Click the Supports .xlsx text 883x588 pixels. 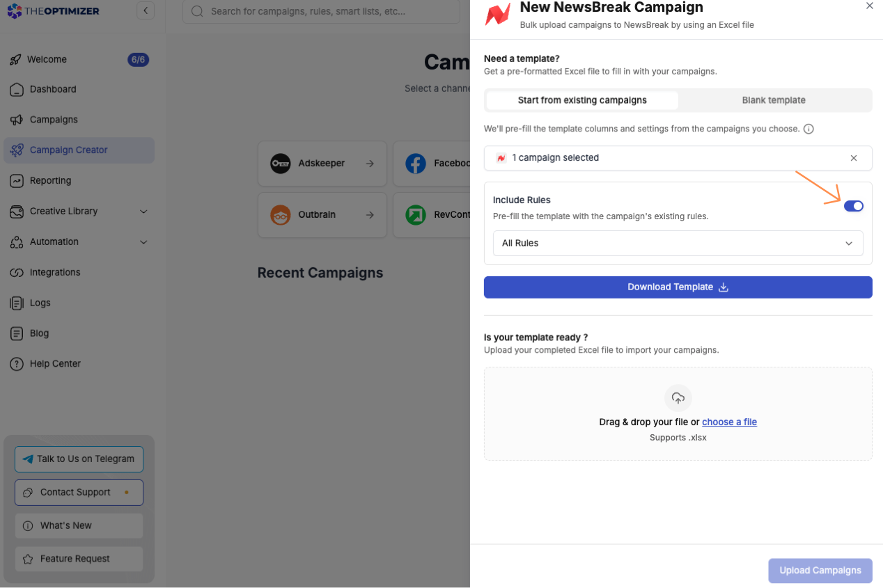click(x=678, y=438)
